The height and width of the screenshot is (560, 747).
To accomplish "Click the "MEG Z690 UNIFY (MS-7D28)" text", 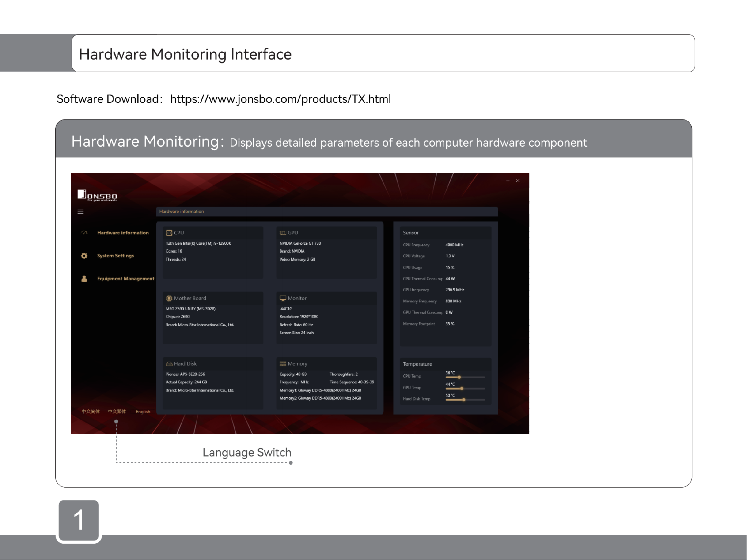I will coord(191,309).
